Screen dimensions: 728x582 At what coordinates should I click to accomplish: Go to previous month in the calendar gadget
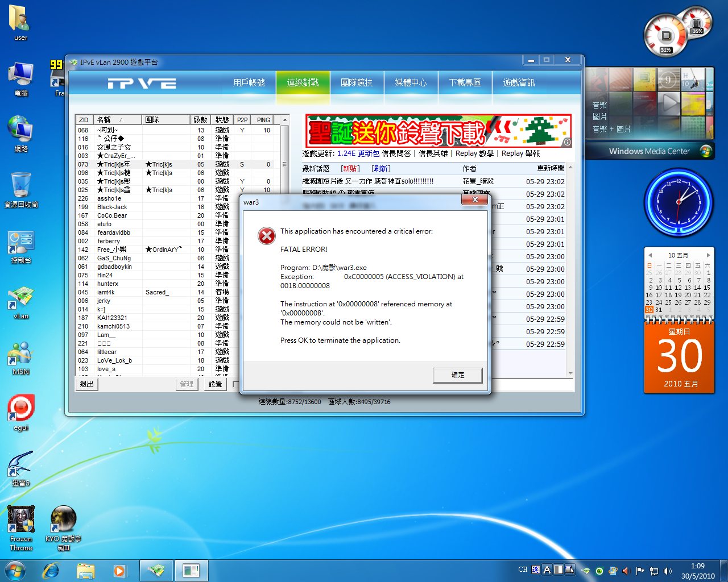650,255
